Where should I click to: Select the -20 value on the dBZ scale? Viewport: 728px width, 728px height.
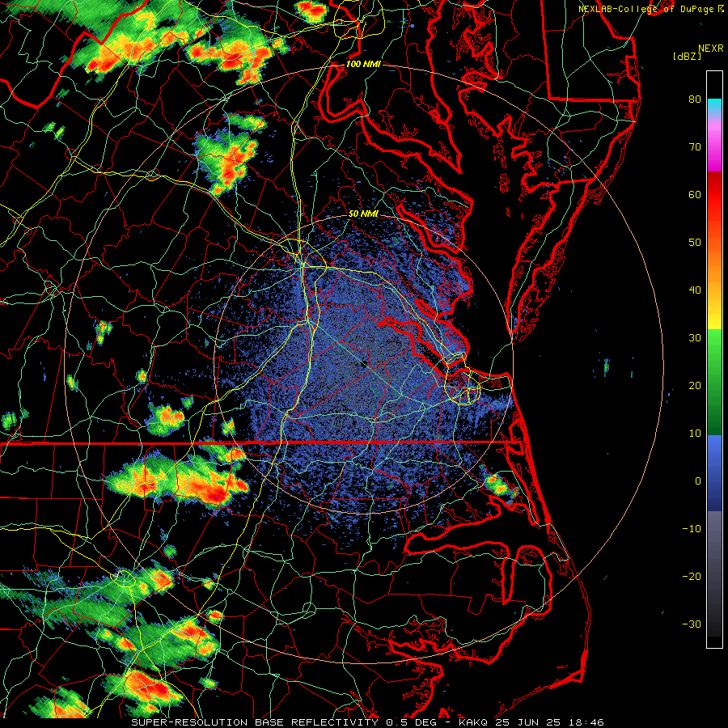pos(692,577)
